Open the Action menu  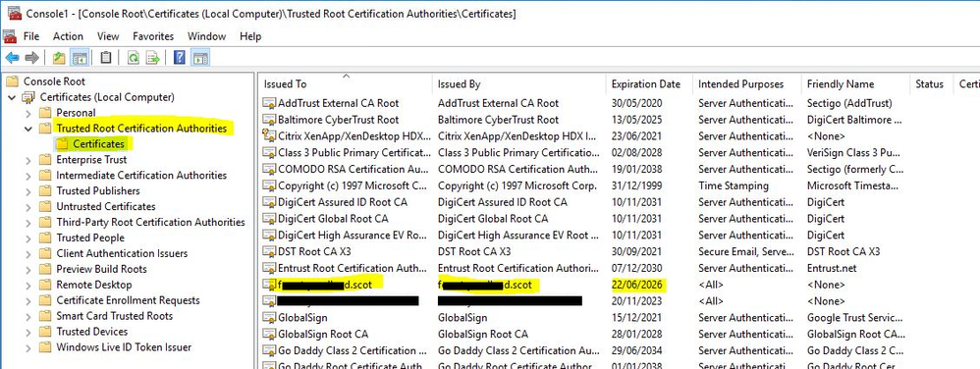pyautogui.click(x=68, y=36)
